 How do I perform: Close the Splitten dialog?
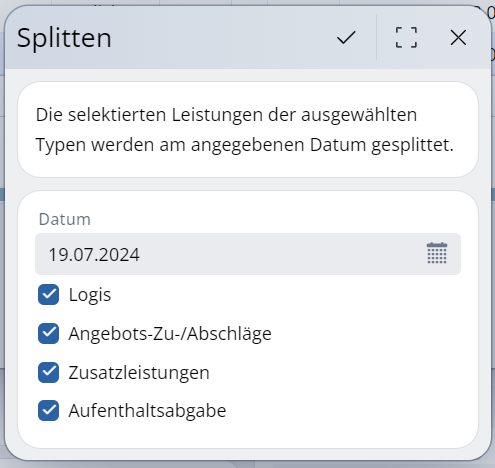tap(458, 37)
